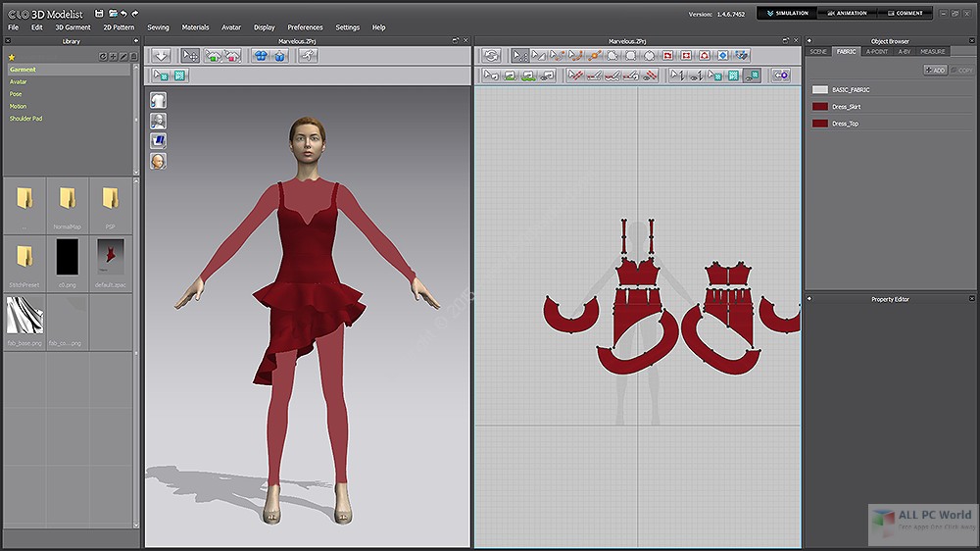The image size is (980, 551).
Task: Toggle the favorites star in Library
Action: (11, 57)
